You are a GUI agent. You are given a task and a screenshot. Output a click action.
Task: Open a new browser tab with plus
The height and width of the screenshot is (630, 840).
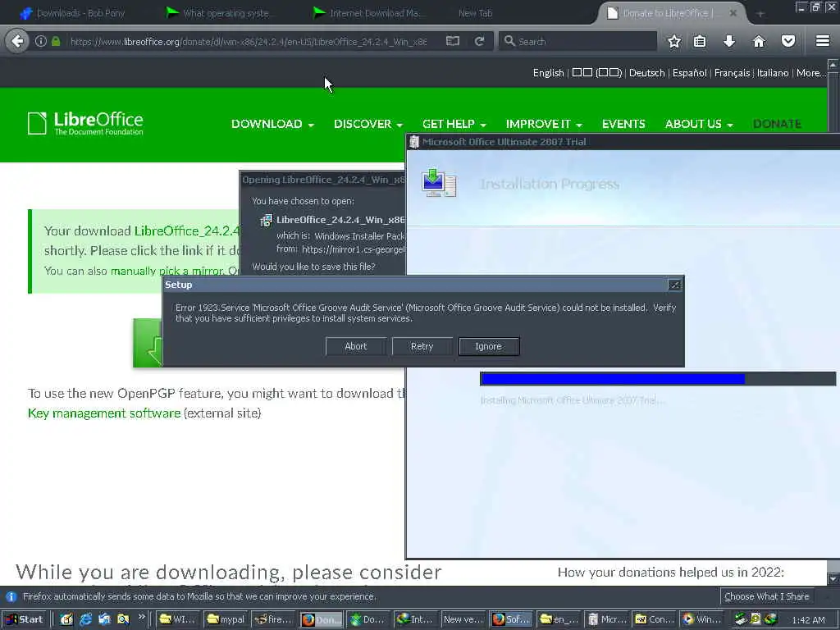tap(760, 13)
